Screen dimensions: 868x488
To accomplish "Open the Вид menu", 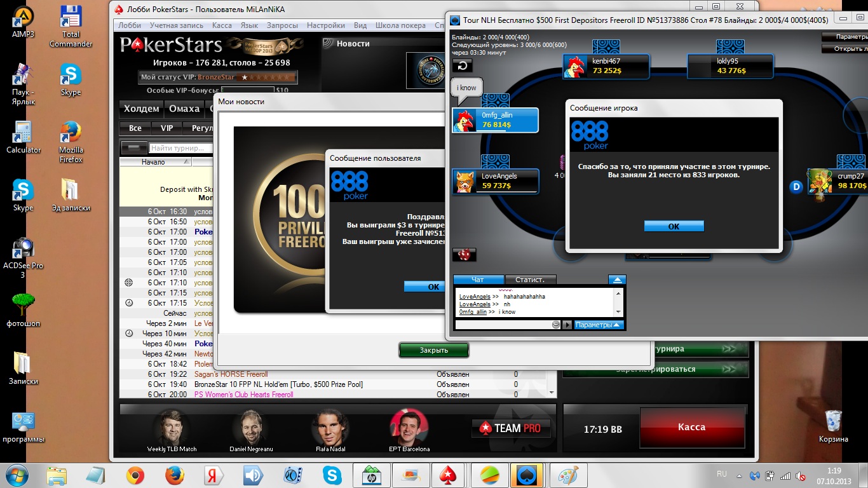I will click(x=360, y=25).
